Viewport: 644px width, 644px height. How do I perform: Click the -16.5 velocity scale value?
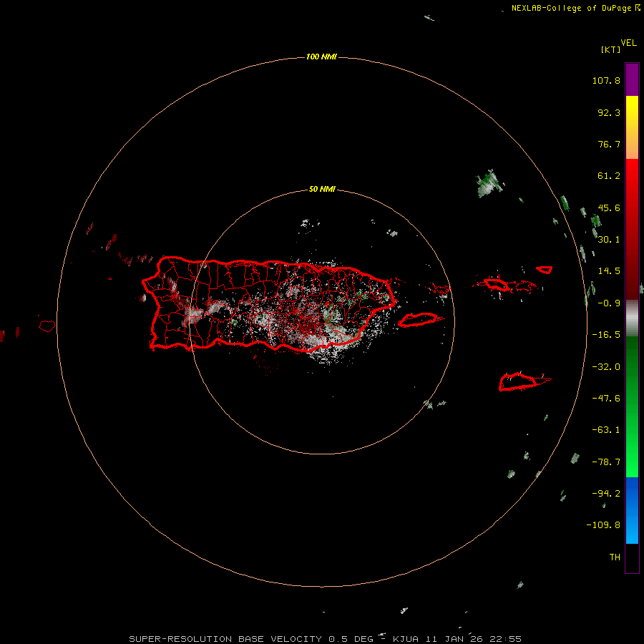pyautogui.click(x=606, y=335)
